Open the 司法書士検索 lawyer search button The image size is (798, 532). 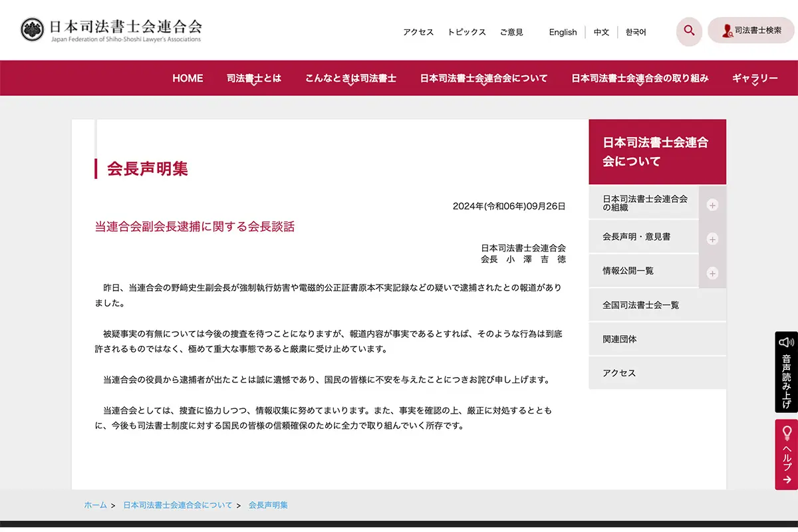(752, 31)
